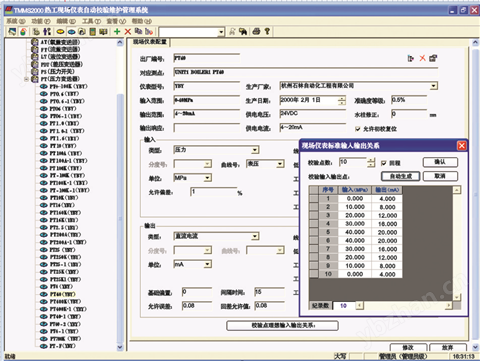Click the green calculator-like toolbar icon

pyautogui.click(x=93, y=32)
